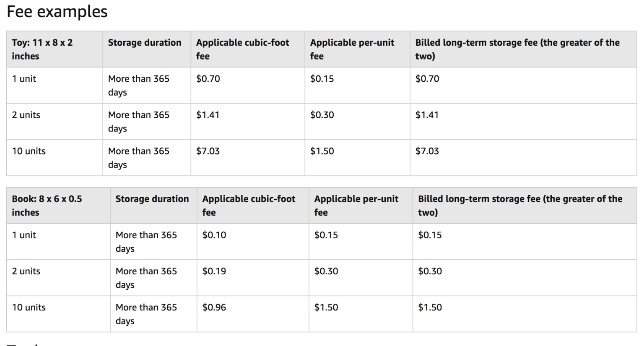This screenshot has height=346, width=644.
Task: Select the Applicable cubic-foot fee column header
Action: coord(242,49)
